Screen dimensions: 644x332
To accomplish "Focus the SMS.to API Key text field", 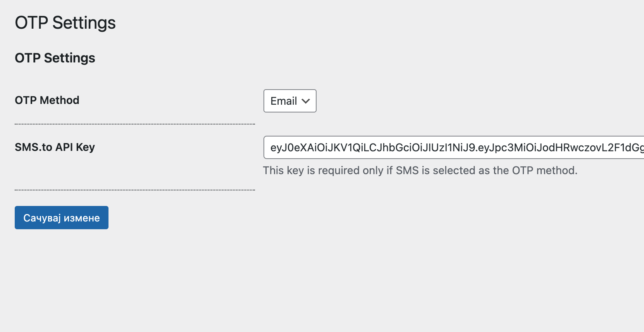I will [x=454, y=147].
